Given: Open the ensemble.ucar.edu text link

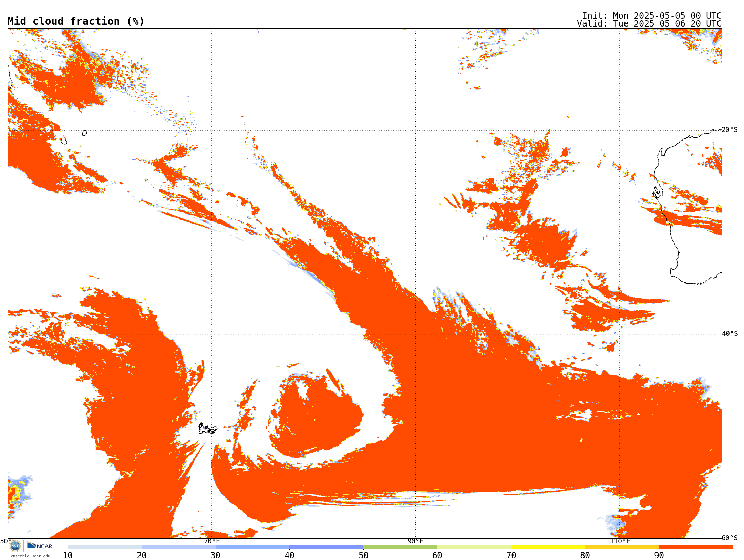Looking at the screenshot, I should click(31, 556).
